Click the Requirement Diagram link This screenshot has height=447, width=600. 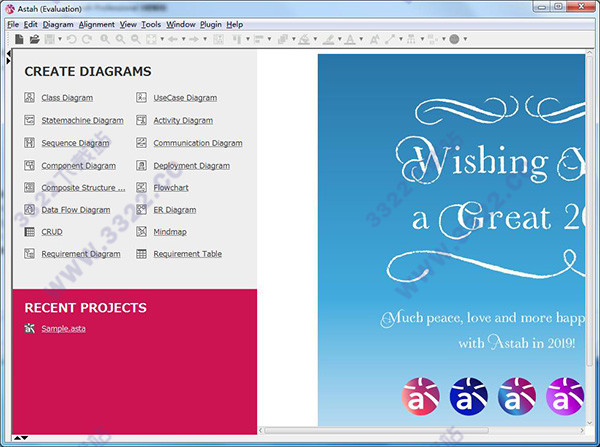pyautogui.click(x=81, y=254)
